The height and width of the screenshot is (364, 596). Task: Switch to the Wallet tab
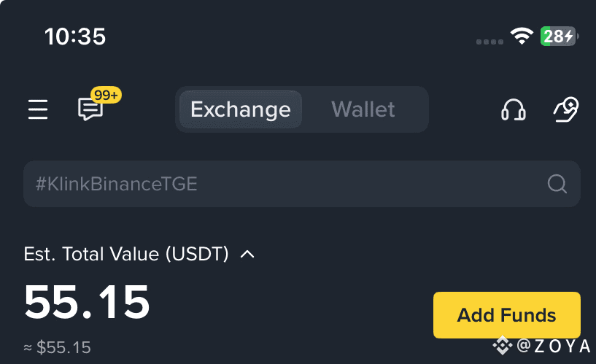pyautogui.click(x=363, y=109)
